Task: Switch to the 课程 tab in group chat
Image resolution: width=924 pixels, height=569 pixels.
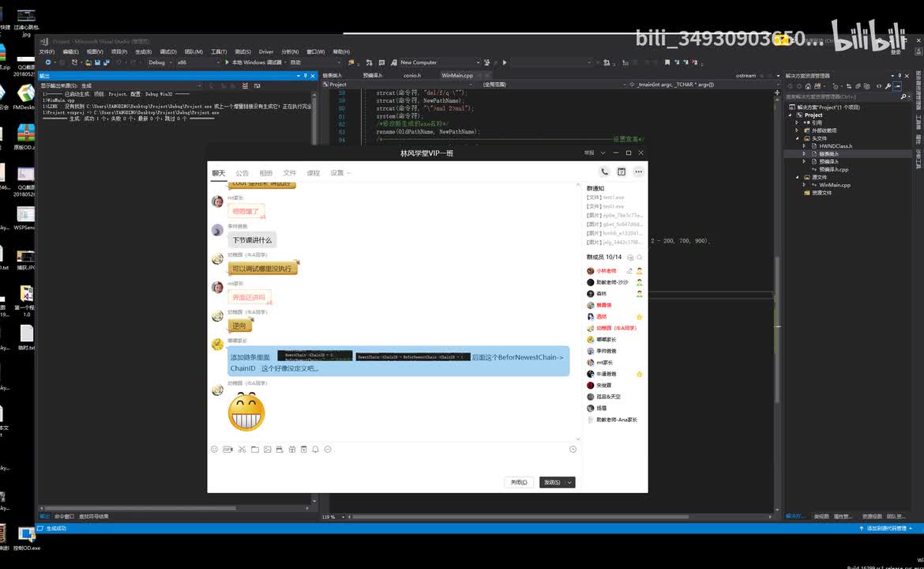Action: pyautogui.click(x=313, y=173)
